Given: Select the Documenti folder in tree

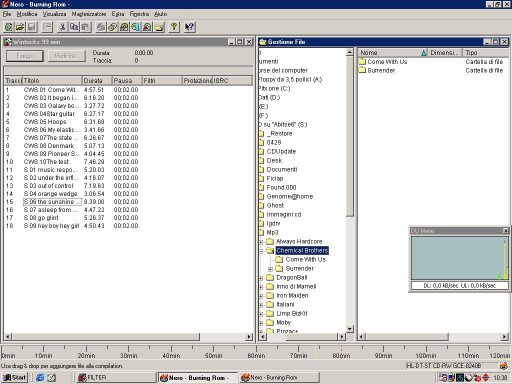Looking at the screenshot, I should (282, 169).
